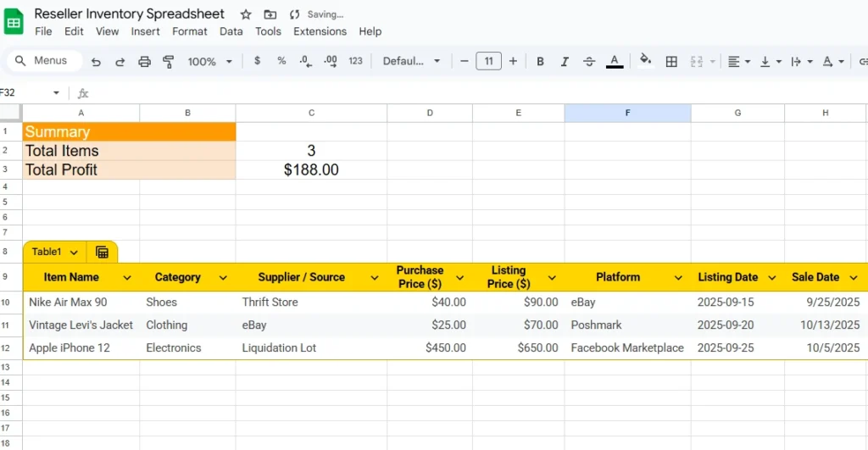Format as currency with dollar icon
Screen dimensions: 868x450
(257, 61)
